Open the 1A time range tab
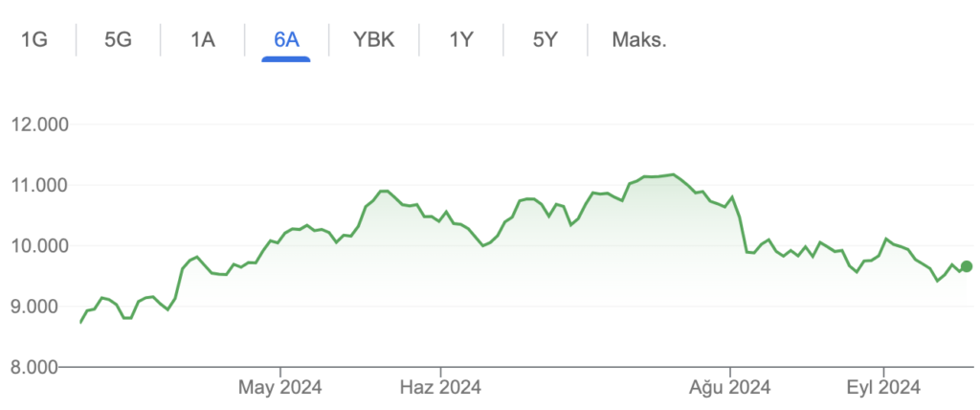 pos(203,40)
